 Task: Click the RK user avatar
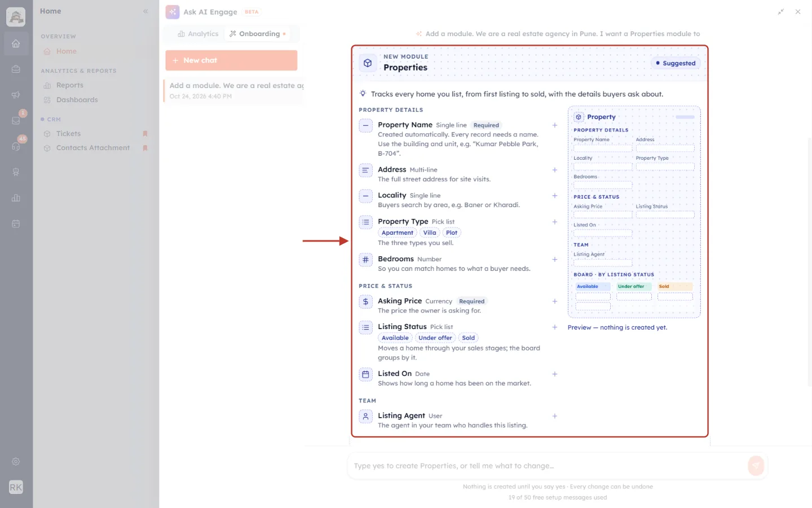pos(16,487)
